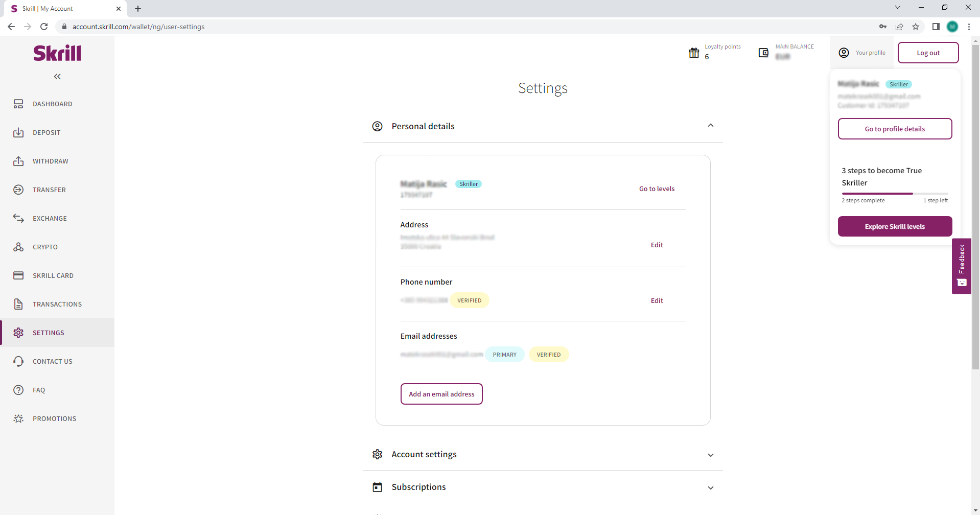Click Explore Skrill levels button

(895, 226)
